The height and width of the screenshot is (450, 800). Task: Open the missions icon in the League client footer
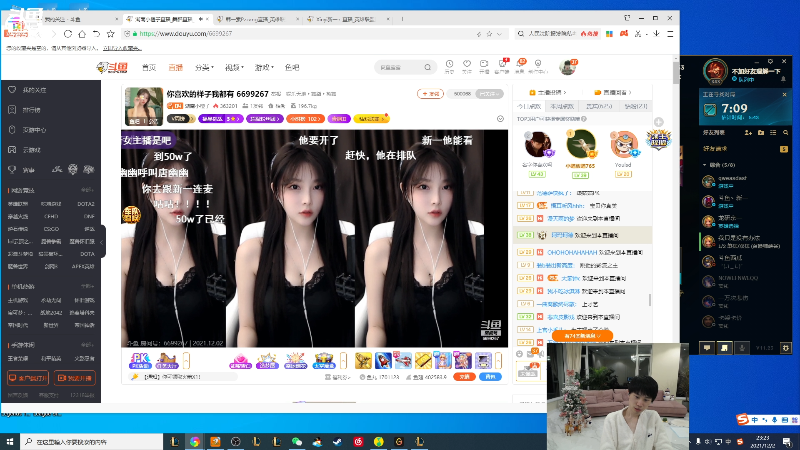724,348
